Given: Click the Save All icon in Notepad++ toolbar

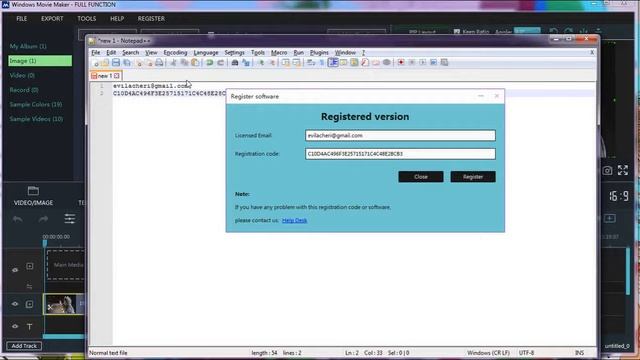Looking at the screenshot, I should (x=127, y=63).
